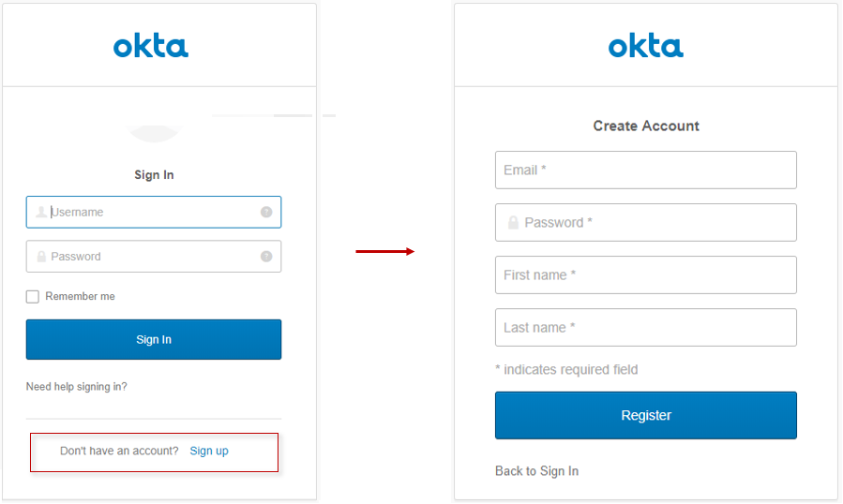Click the lock icon in Create Account Password field
This screenshot has width=843, height=504.
513,223
